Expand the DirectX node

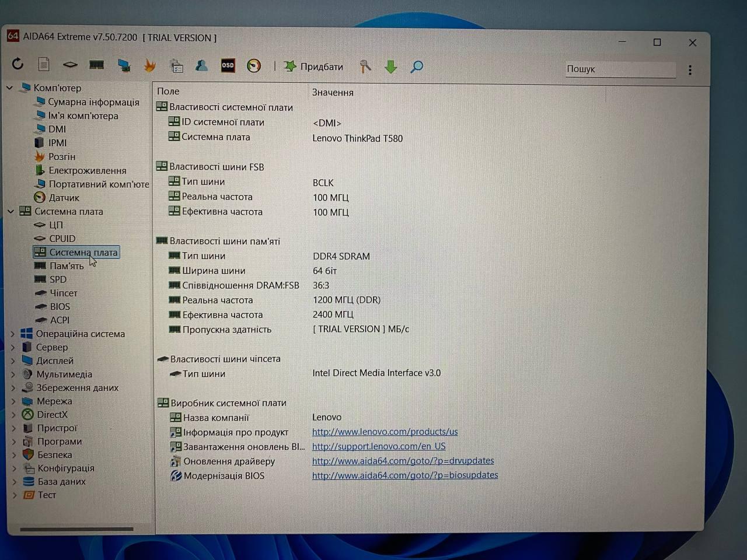[x=13, y=414]
